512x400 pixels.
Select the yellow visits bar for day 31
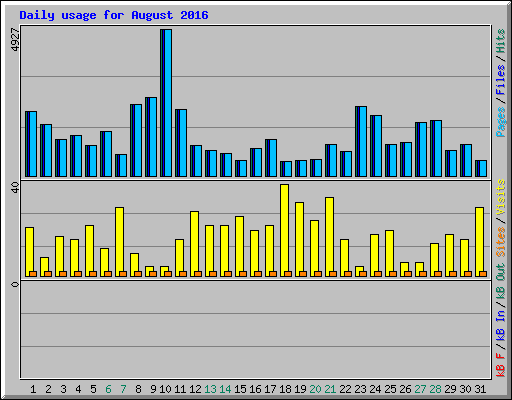(x=480, y=242)
